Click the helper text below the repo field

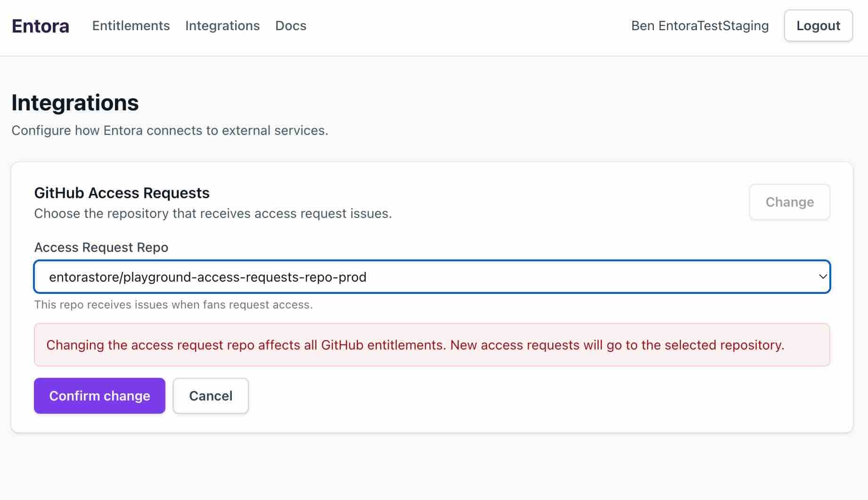(173, 305)
